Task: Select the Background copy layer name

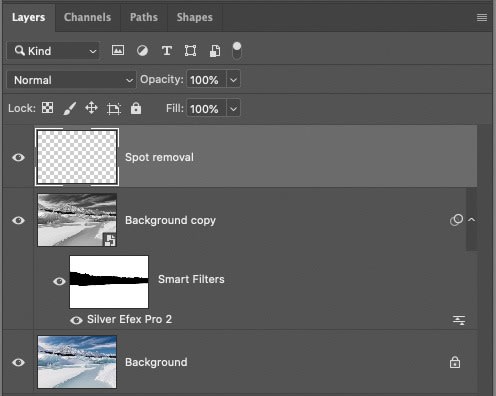Action: (x=170, y=220)
